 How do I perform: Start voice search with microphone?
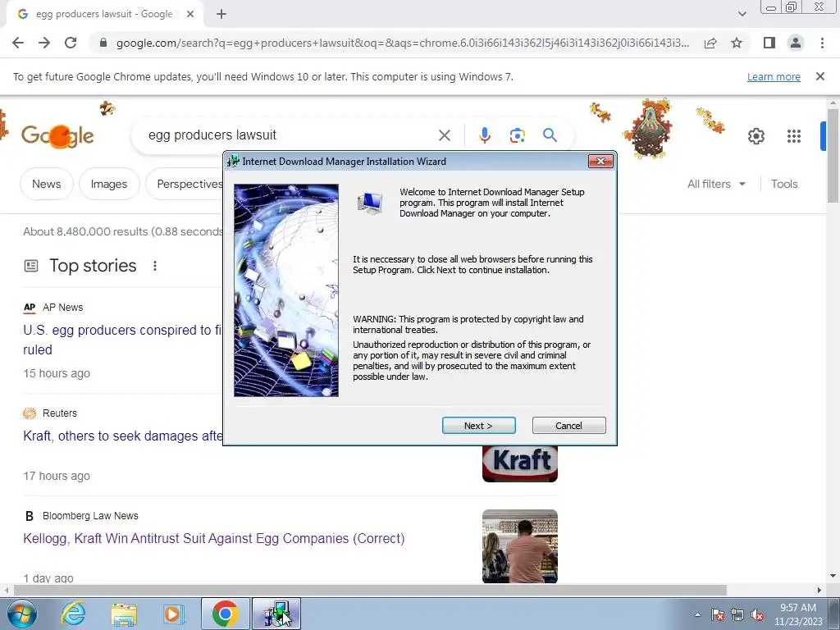pos(485,135)
